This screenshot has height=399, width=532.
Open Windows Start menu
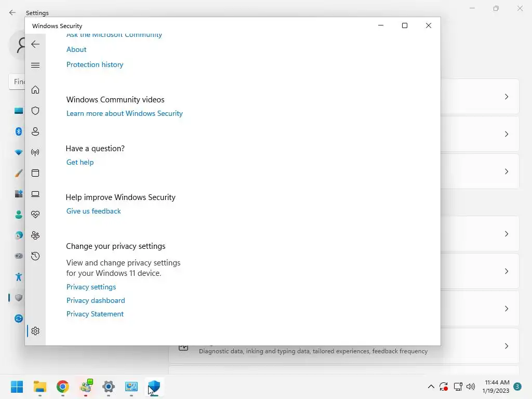[17, 387]
